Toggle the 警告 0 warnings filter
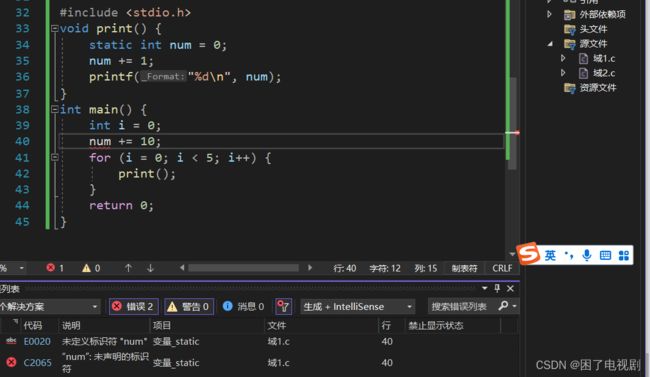 pyautogui.click(x=189, y=306)
